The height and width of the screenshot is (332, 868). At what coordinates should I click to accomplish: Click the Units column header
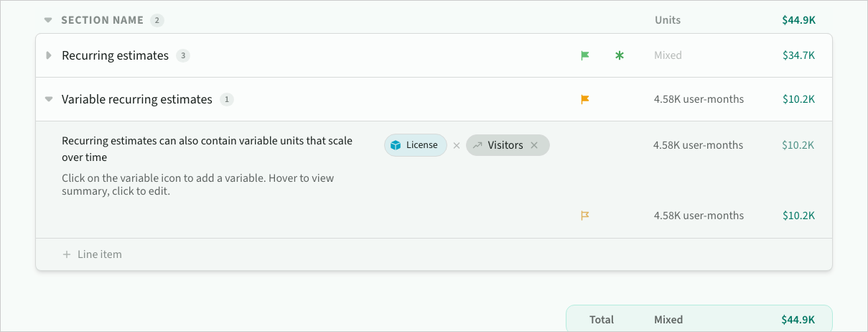pyautogui.click(x=668, y=20)
